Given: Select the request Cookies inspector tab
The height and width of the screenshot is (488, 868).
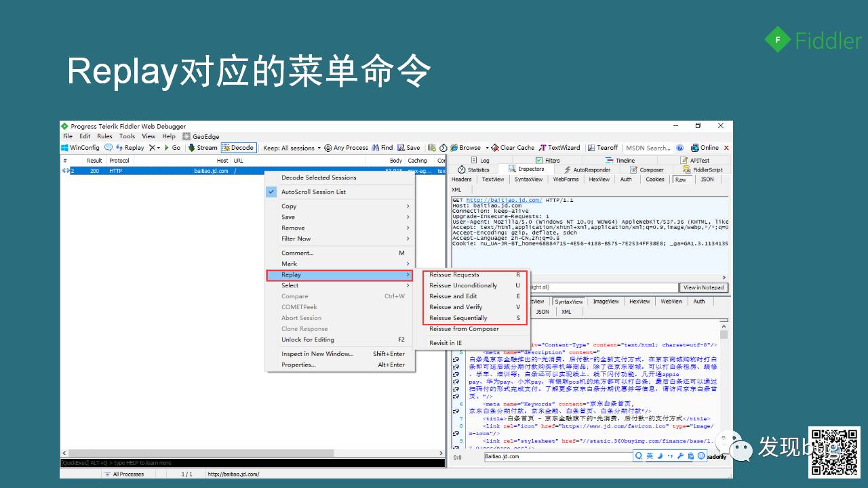Looking at the screenshot, I should coord(655,180).
